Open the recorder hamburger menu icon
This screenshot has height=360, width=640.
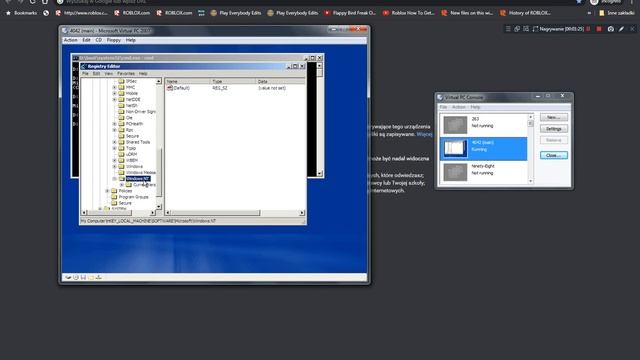tap(508, 29)
